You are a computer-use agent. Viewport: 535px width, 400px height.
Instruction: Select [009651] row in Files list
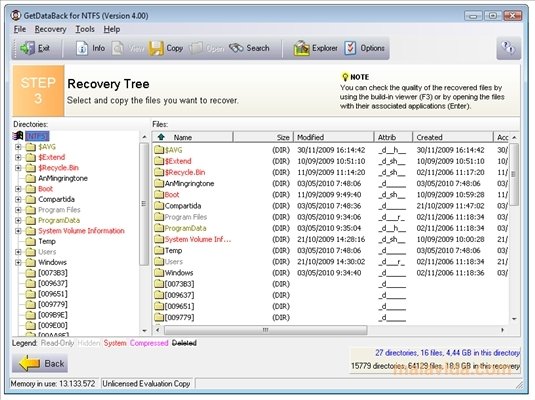(330, 306)
